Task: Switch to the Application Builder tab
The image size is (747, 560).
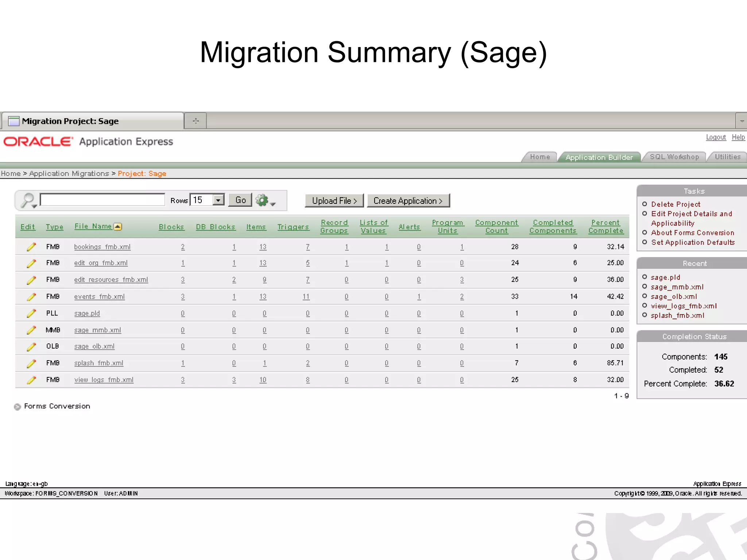Action: pos(599,157)
